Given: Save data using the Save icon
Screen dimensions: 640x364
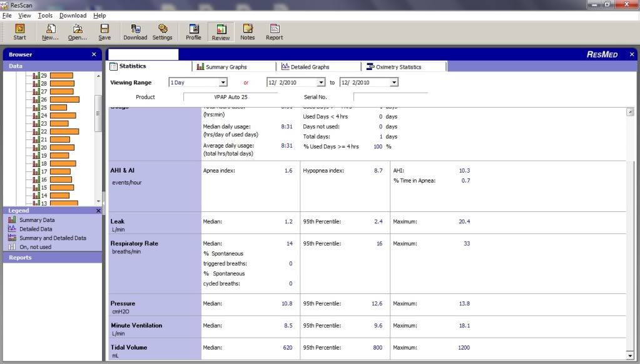Looking at the screenshot, I should [x=104, y=32].
